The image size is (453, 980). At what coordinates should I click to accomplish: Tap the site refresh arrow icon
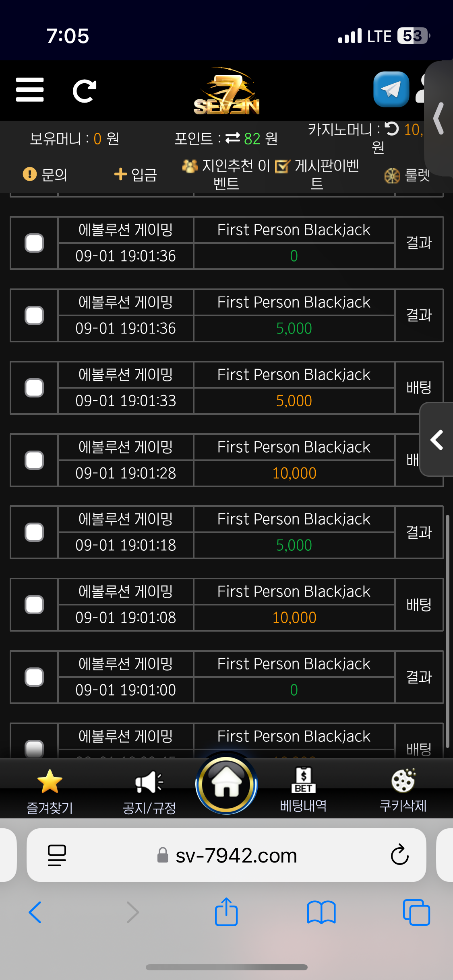click(84, 91)
